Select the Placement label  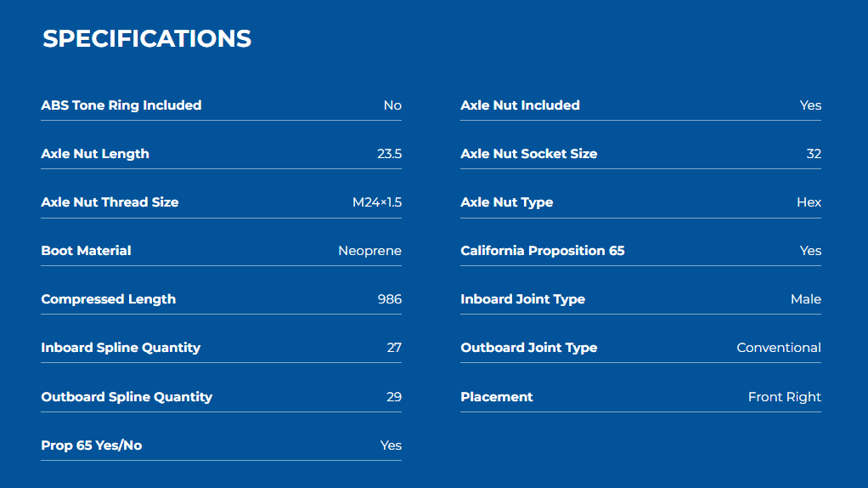[x=497, y=397]
